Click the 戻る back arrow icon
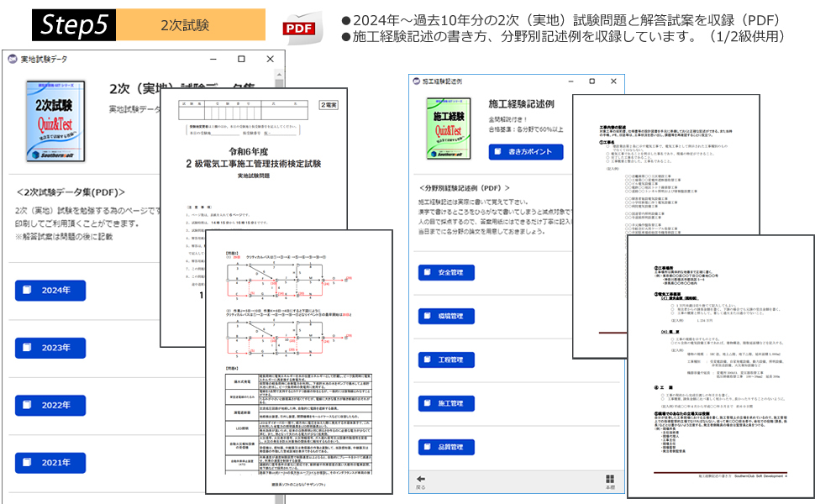Image resolution: width=815 pixels, height=504 pixels. pos(421,479)
